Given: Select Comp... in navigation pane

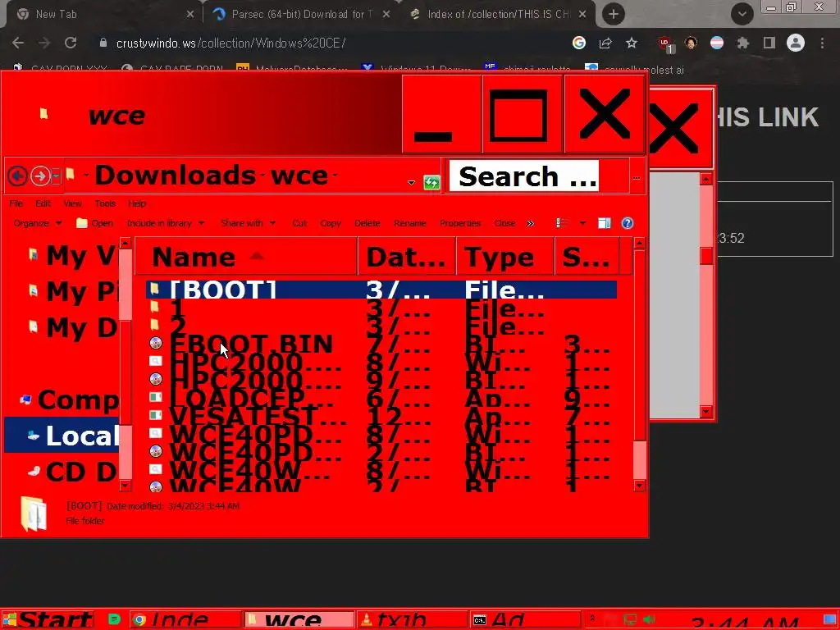Looking at the screenshot, I should tap(69, 399).
